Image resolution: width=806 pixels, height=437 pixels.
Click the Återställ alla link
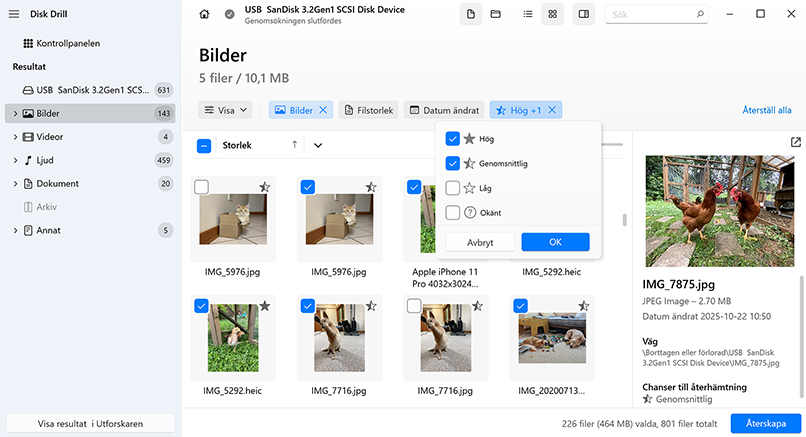(766, 110)
